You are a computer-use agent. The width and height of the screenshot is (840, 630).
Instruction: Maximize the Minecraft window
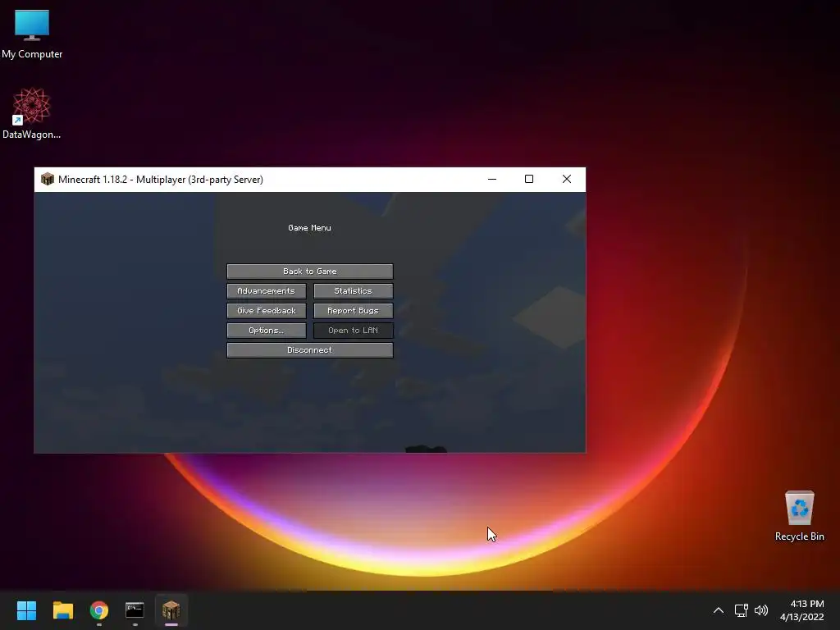click(529, 179)
